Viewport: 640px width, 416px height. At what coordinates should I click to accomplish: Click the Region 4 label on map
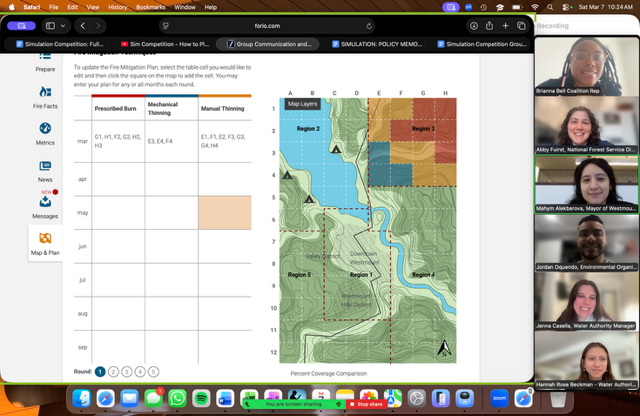click(423, 275)
